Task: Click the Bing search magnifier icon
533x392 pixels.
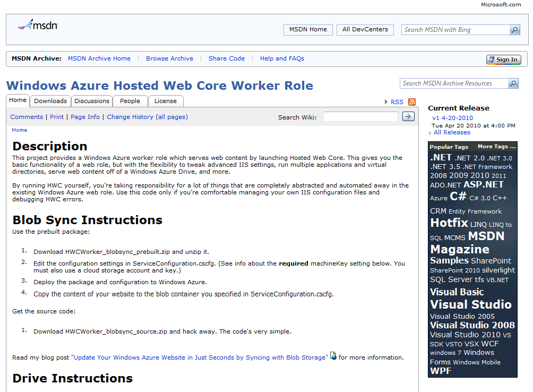Action: click(x=514, y=30)
